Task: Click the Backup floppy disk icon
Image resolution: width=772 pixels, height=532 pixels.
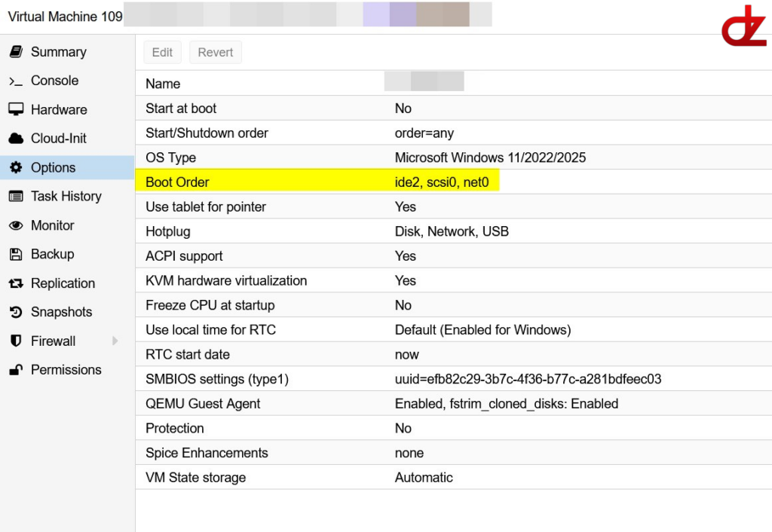Action: pyautogui.click(x=16, y=255)
